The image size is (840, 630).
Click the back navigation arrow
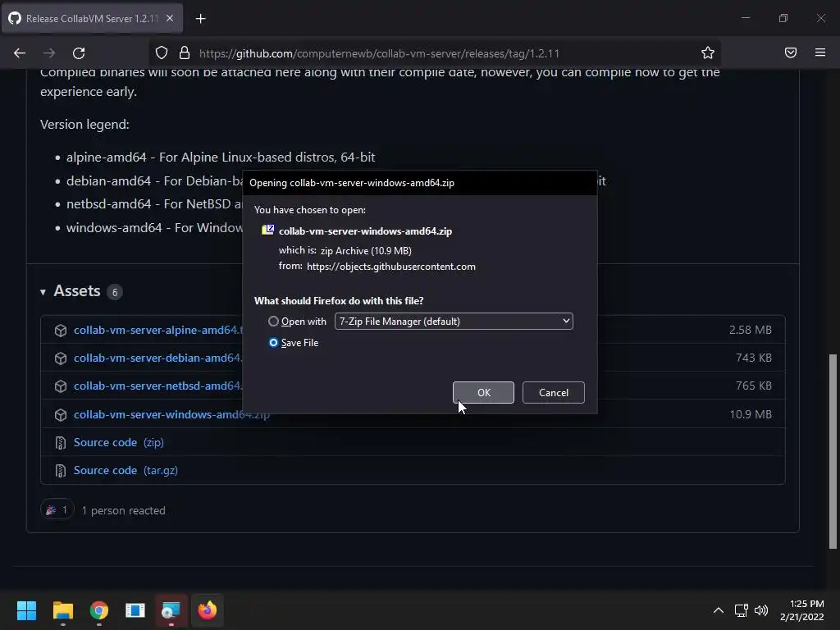coord(20,53)
